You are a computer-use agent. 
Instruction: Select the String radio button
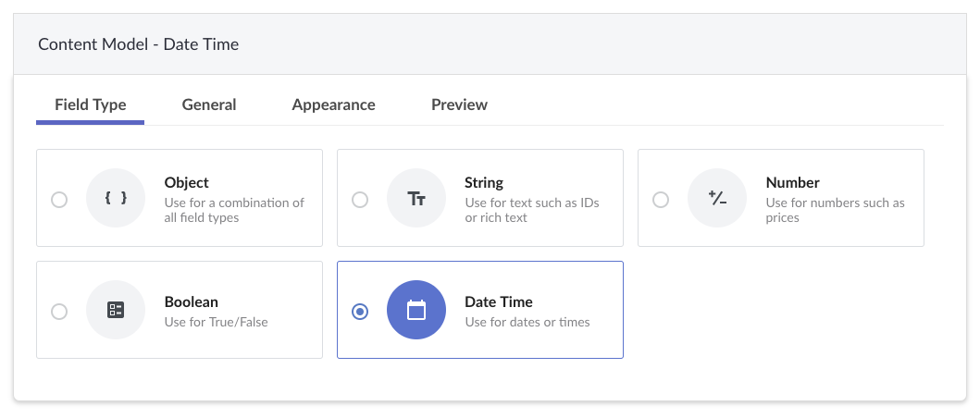(360, 200)
